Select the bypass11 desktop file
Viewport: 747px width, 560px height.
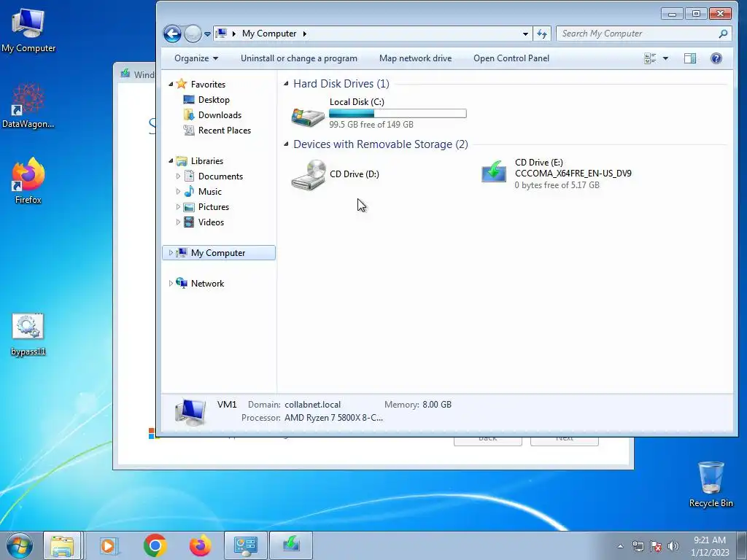[x=28, y=334]
